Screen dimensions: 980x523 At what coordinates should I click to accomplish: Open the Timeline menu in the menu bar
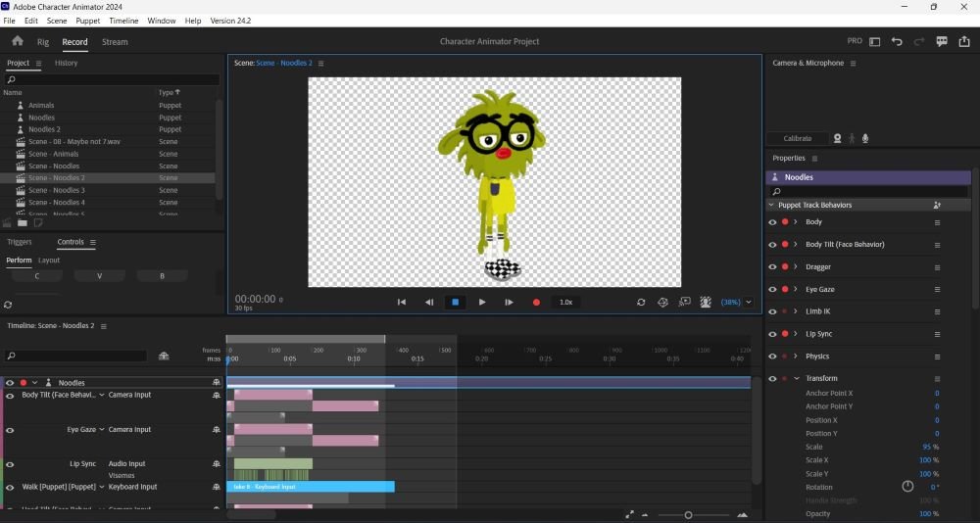[x=123, y=21]
